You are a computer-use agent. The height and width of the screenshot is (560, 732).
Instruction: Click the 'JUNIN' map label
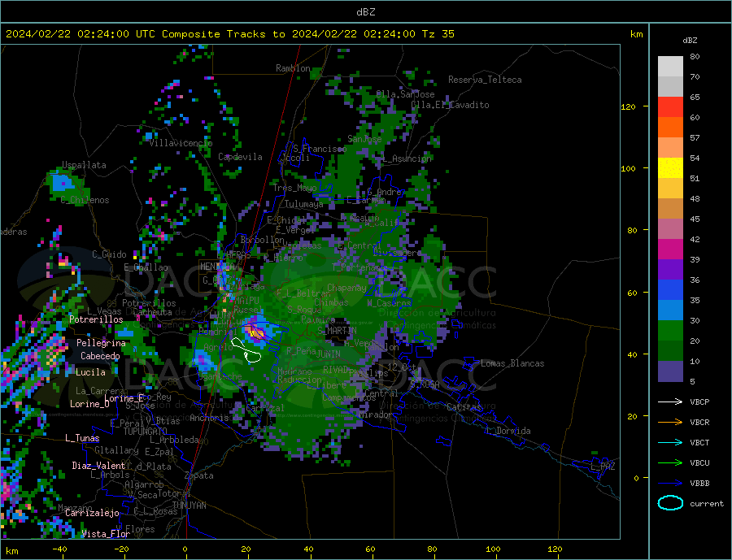click(329, 354)
